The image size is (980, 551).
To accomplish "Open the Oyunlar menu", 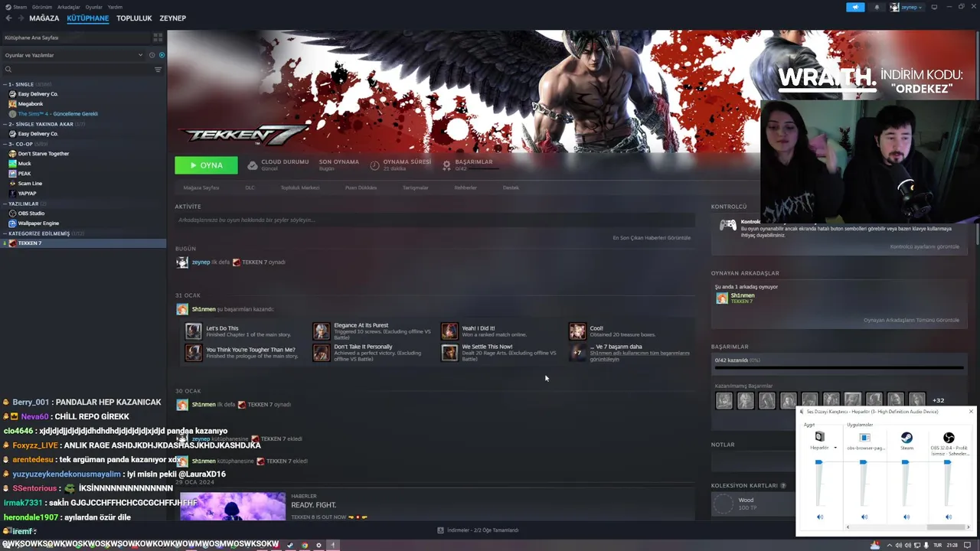I will [x=94, y=7].
